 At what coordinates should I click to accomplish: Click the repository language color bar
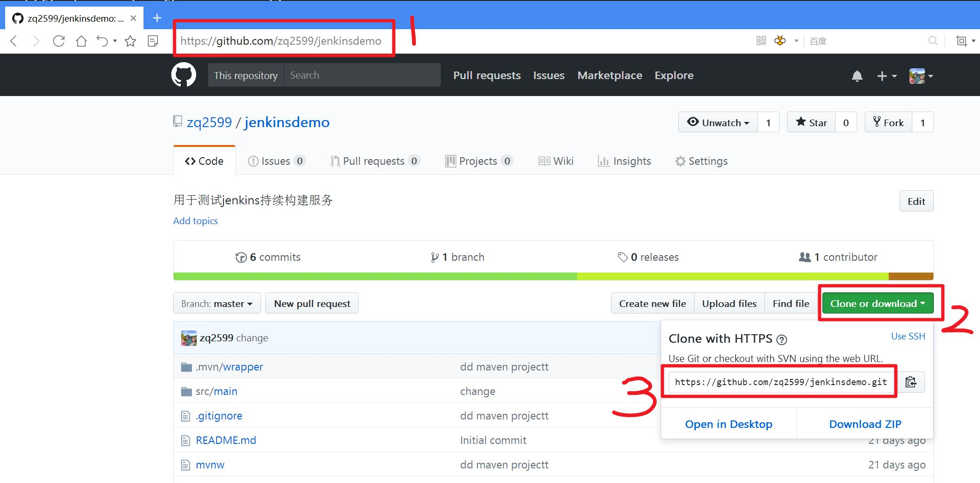point(553,276)
